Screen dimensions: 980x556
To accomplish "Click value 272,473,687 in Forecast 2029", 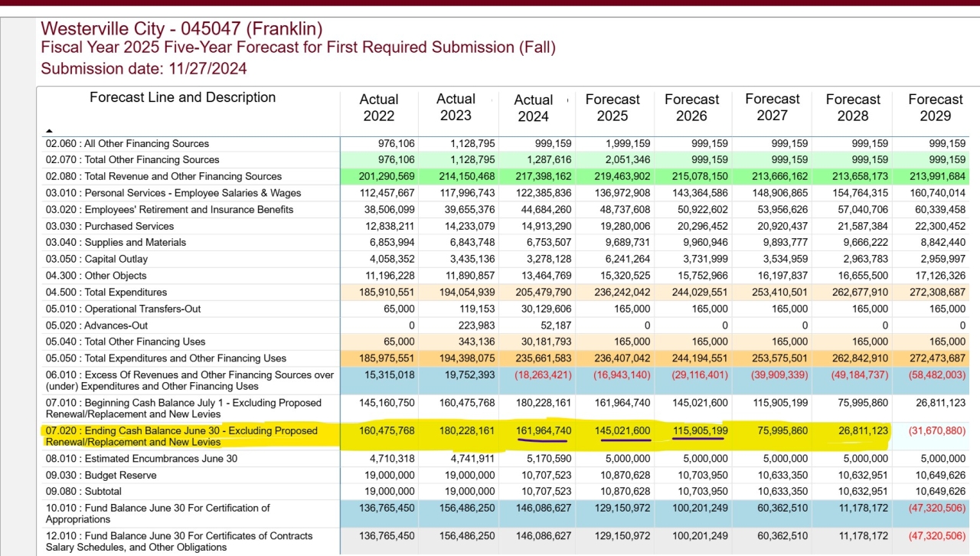I will coord(937,358).
